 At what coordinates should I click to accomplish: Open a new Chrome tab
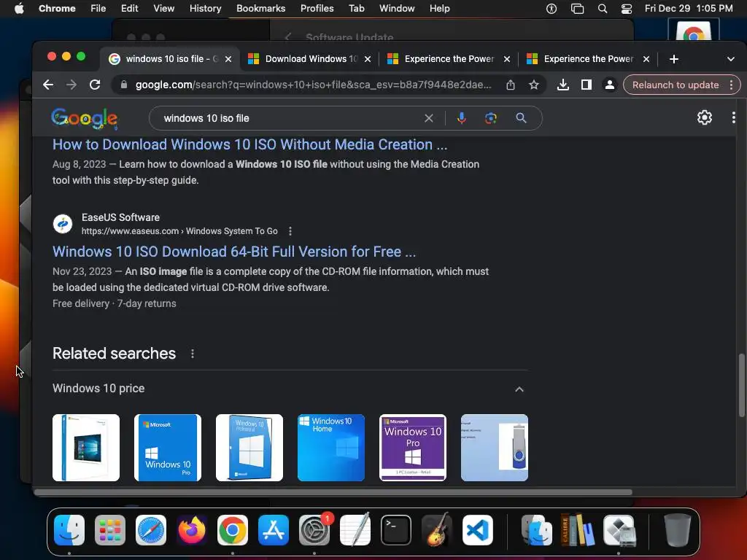673,59
